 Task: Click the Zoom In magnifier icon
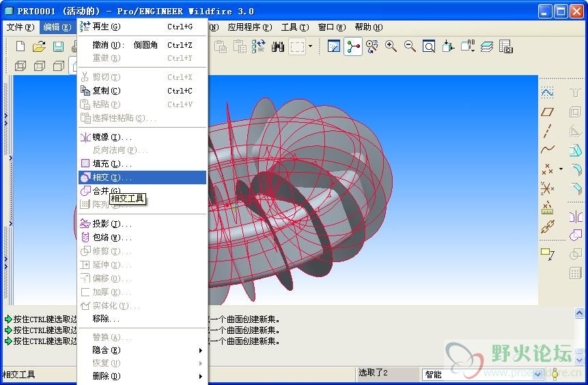click(391, 46)
